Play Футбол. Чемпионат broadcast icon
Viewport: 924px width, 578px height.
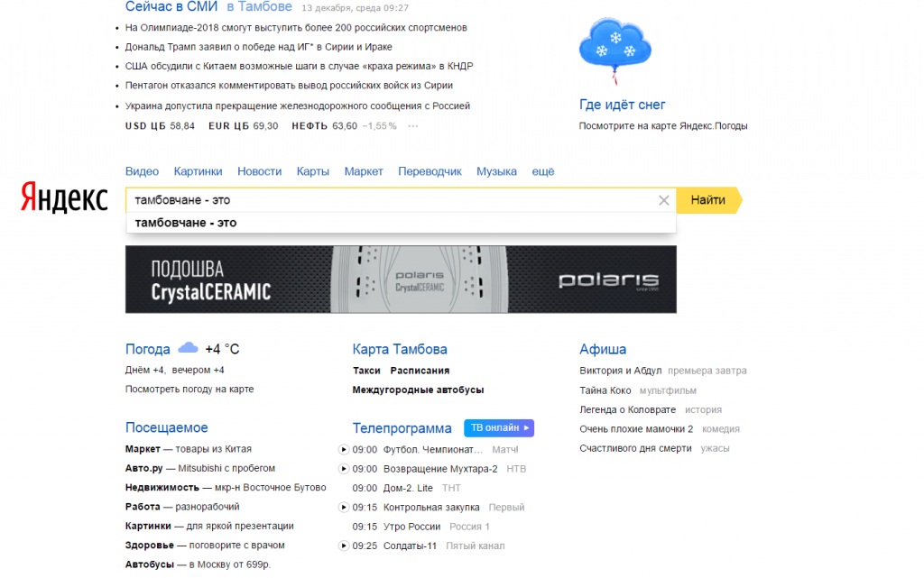tap(344, 450)
